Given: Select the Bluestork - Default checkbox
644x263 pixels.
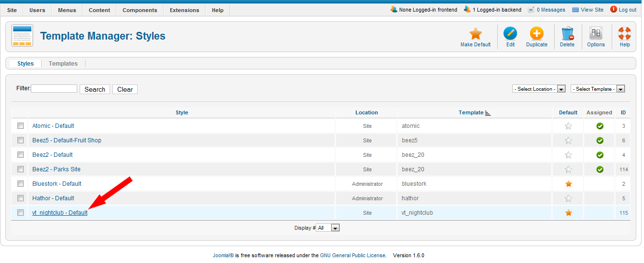Looking at the screenshot, I should pos(20,184).
